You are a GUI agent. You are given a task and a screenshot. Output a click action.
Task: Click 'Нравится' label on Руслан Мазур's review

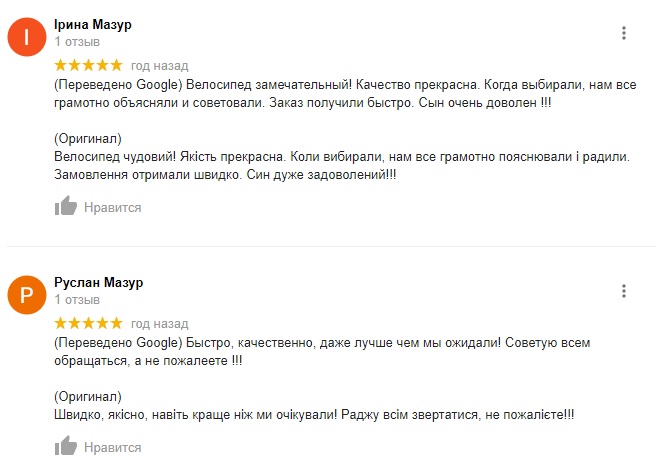click(x=113, y=448)
